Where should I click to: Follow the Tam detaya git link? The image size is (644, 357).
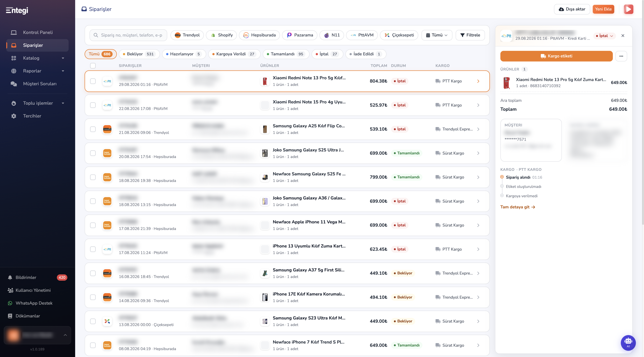tap(517, 207)
